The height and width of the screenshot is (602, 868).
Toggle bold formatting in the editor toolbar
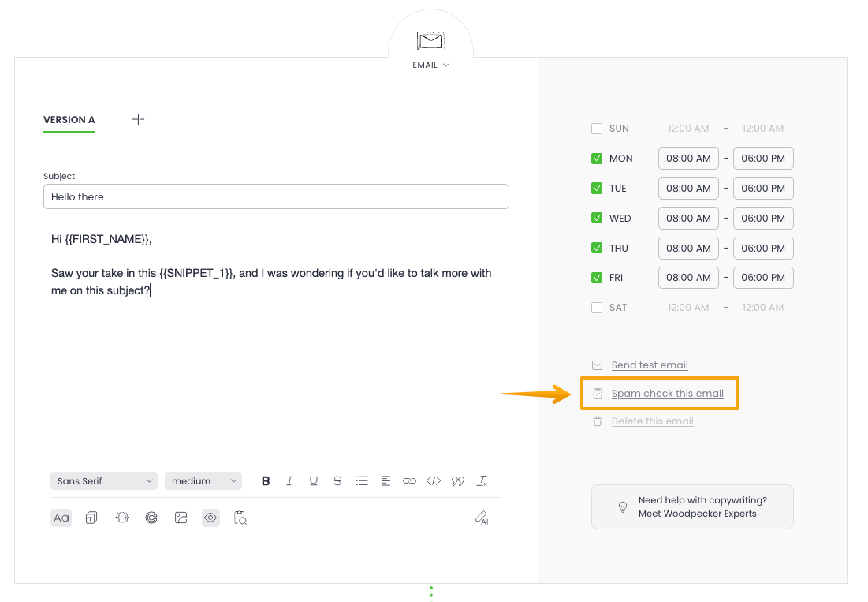coord(266,481)
